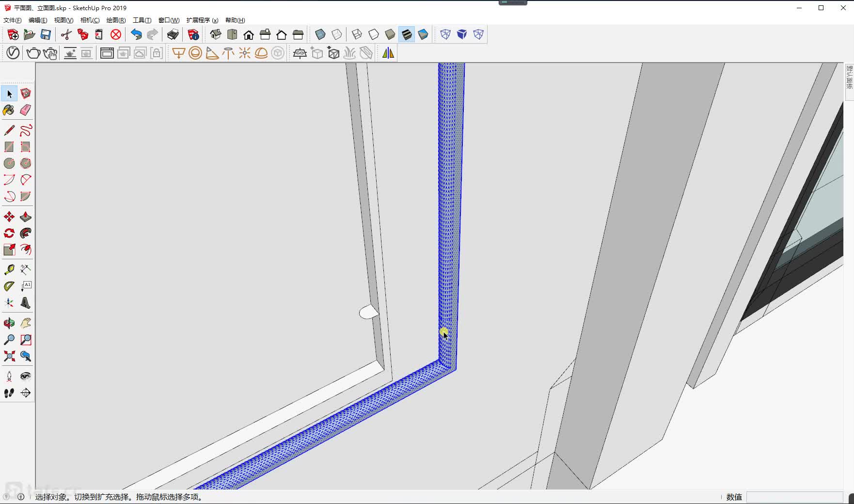
Task: Select the Line pencil tool
Action: [x=9, y=130]
